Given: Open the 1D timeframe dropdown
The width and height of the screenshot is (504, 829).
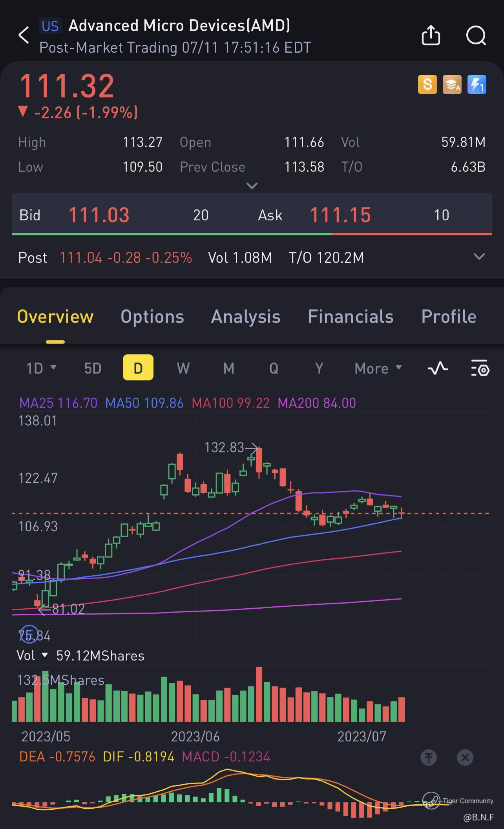Looking at the screenshot, I should tap(41, 368).
